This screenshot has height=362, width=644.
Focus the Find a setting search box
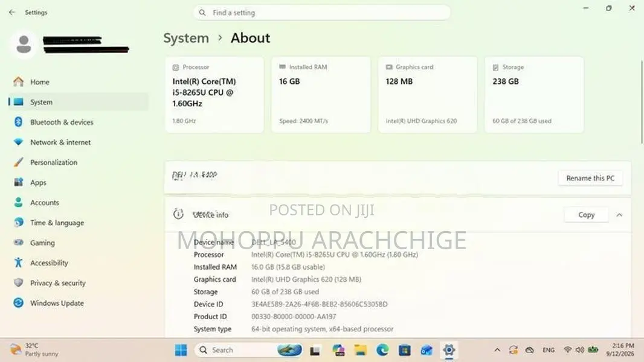(321, 13)
